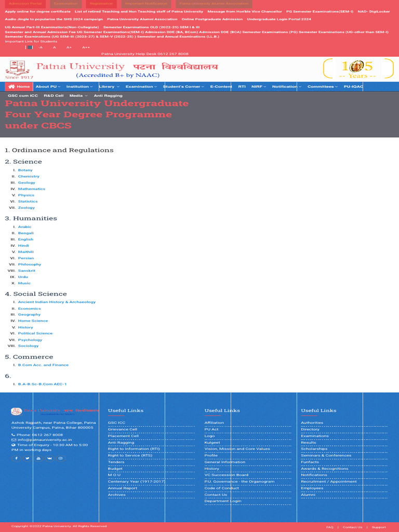Expand the Library menu
399x532 pixels.
(109, 87)
